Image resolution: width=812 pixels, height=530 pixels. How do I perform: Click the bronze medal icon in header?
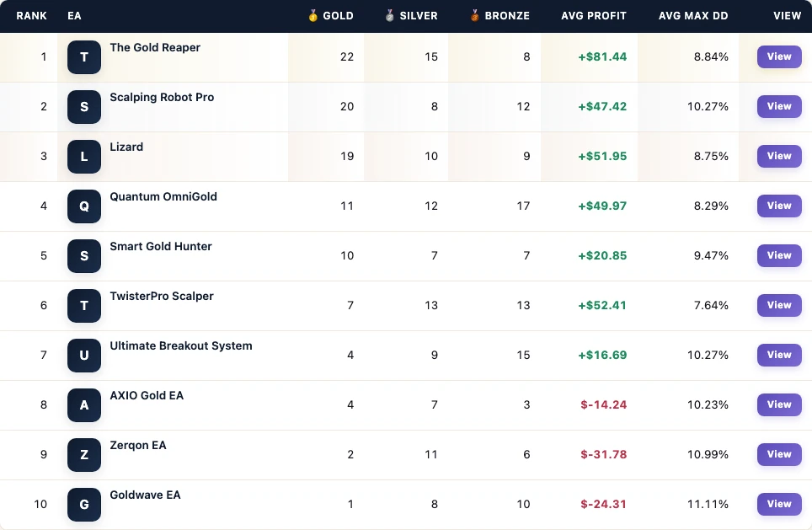474,15
